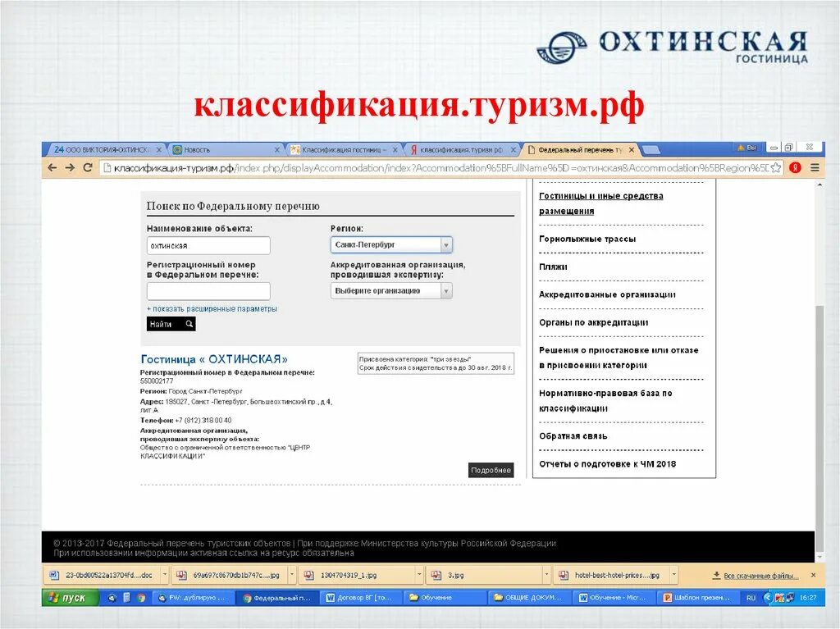Bookmark the page with the star icon
The image size is (840, 629).
click(x=776, y=167)
